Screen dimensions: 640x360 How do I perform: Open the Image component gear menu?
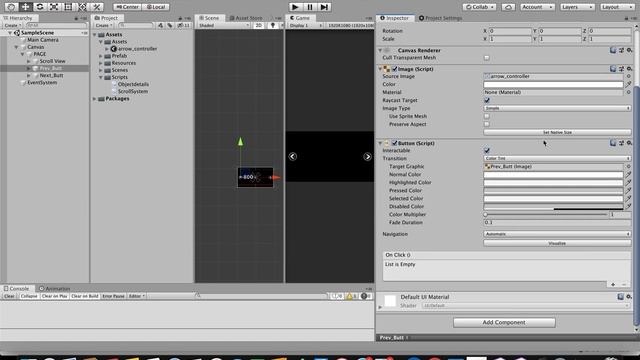(x=629, y=69)
